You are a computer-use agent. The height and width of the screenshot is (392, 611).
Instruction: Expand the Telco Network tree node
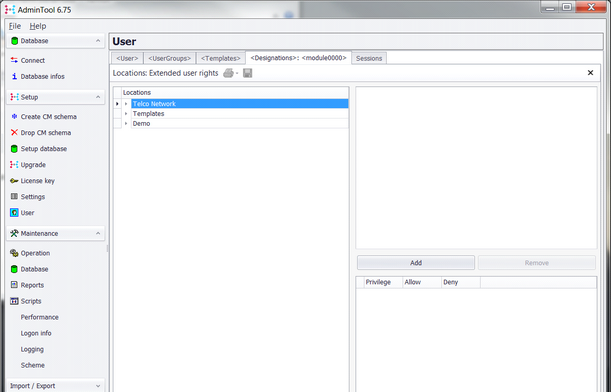click(x=126, y=104)
